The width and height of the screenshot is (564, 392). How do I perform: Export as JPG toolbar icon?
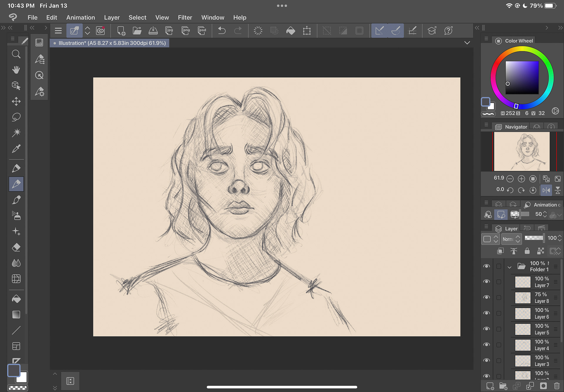[x=169, y=31]
